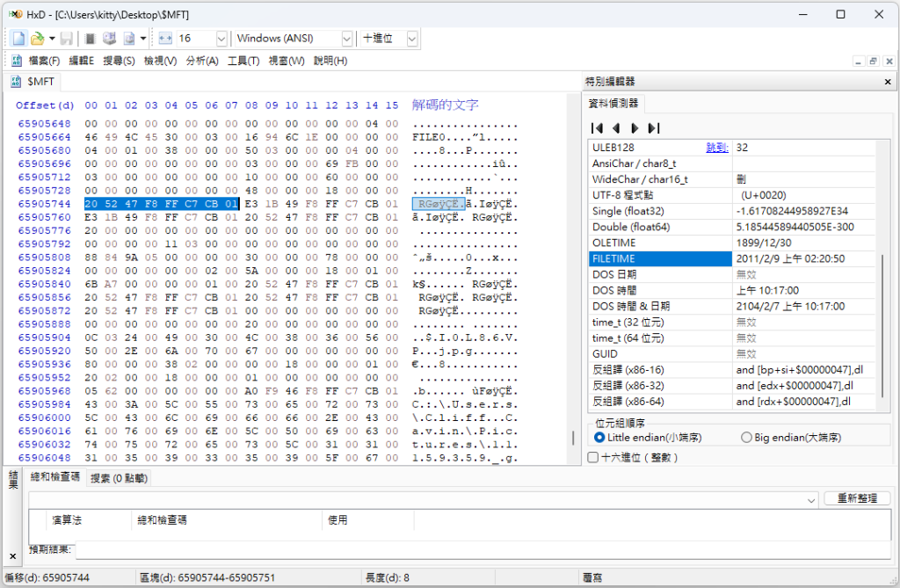Image resolution: width=900 pixels, height=588 pixels.
Task: Switch to the 搜索 (0 點擊) tab
Action: click(x=119, y=478)
